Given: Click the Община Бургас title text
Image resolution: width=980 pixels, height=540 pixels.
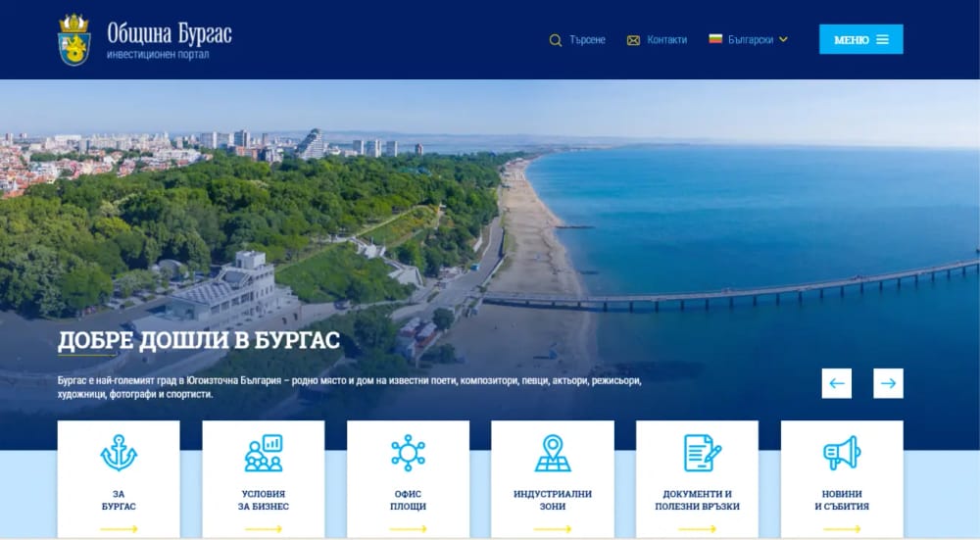Looking at the screenshot, I should click(x=170, y=33).
